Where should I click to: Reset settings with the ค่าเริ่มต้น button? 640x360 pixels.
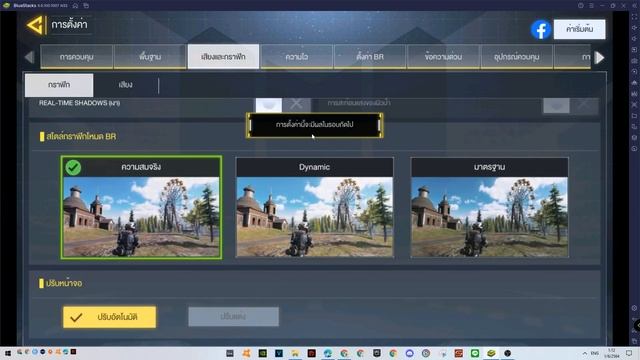pyautogui.click(x=580, y=29)
